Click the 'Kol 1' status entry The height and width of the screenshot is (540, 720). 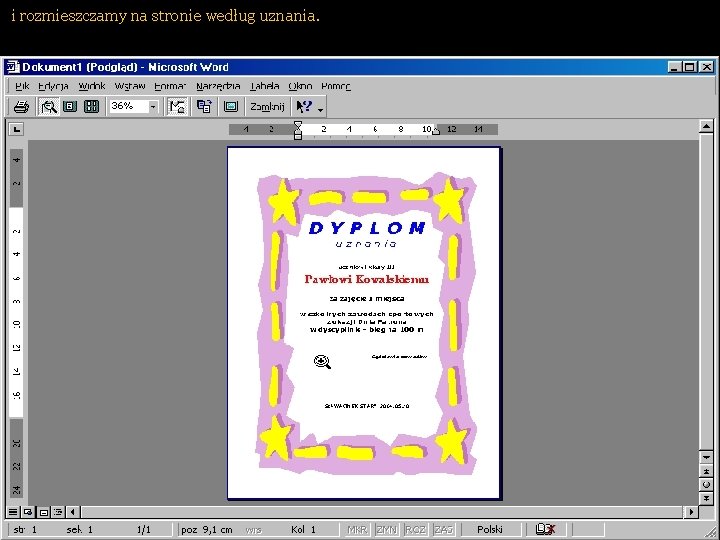click(x=303, y=530)
